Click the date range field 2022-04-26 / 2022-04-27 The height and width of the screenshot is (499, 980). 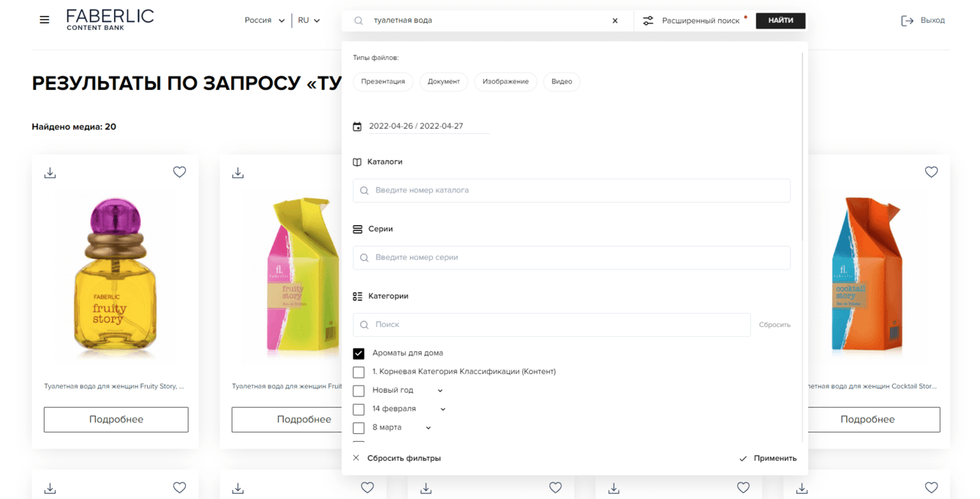[x=429, y=126]
